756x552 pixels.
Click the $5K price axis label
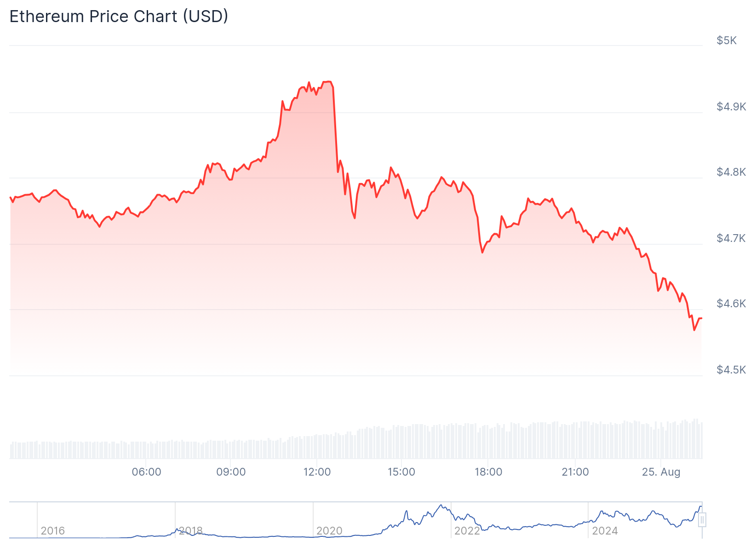(x=727, y=40)
